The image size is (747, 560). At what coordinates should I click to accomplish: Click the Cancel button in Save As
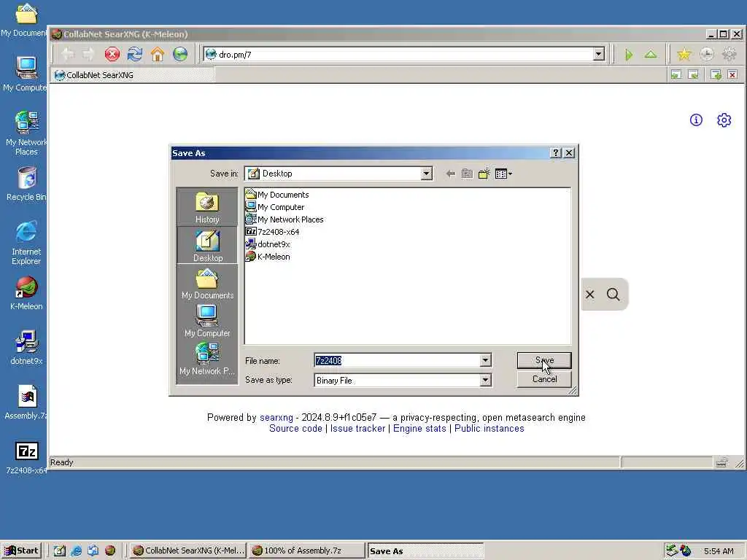(544, 379)
